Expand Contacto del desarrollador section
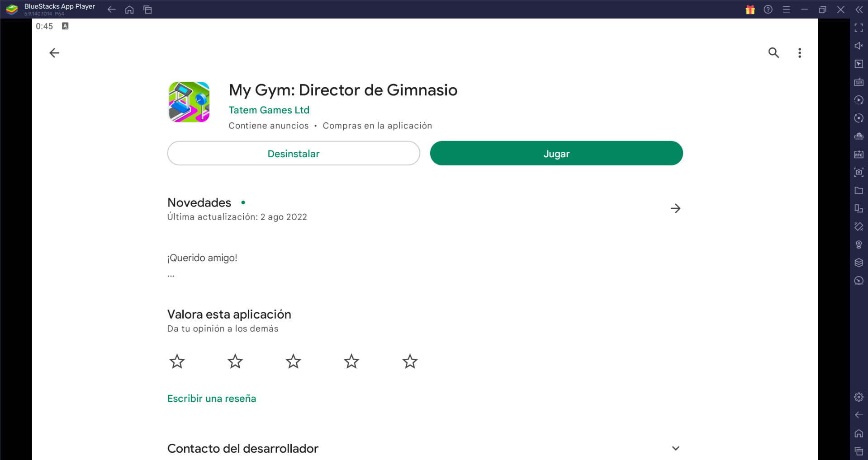The width and height of the screenshot is (868, 460). [x=675, y=448]
